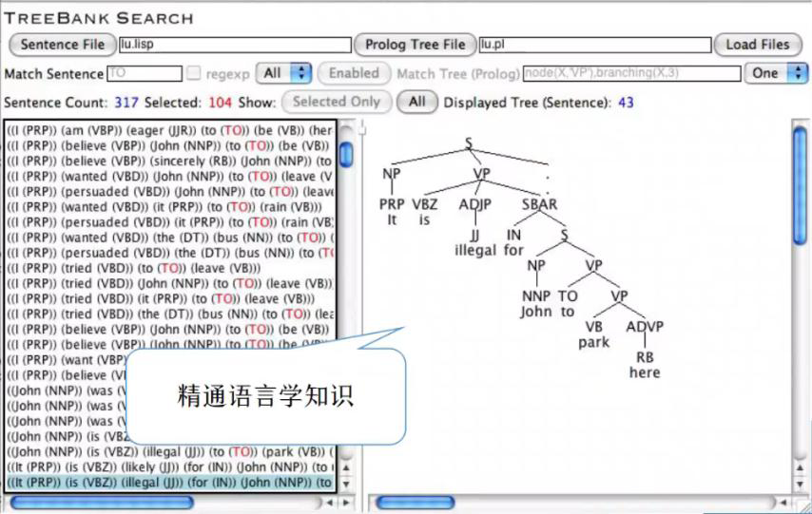
Task: Click the All button next to Selected Only
Action: tap(417, 102)
